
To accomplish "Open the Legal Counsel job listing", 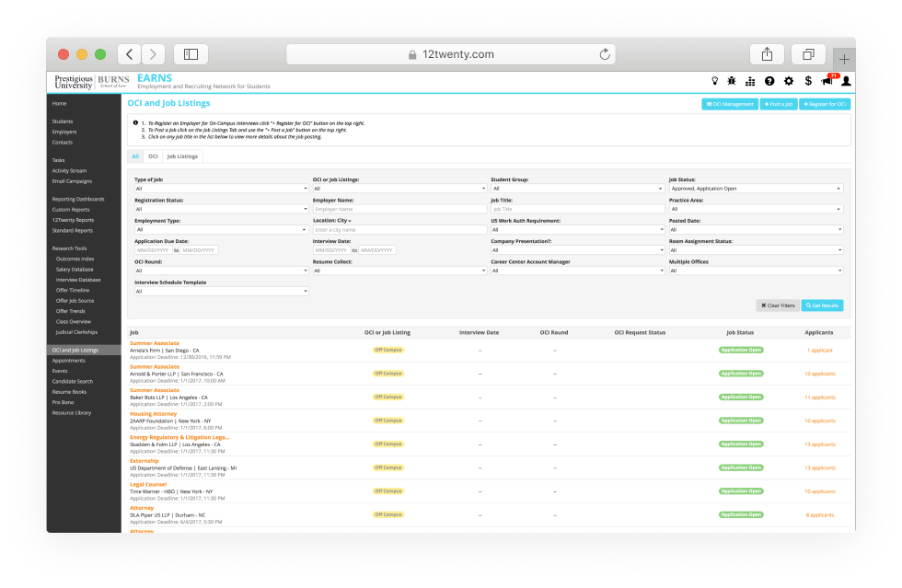I will 148,484.
